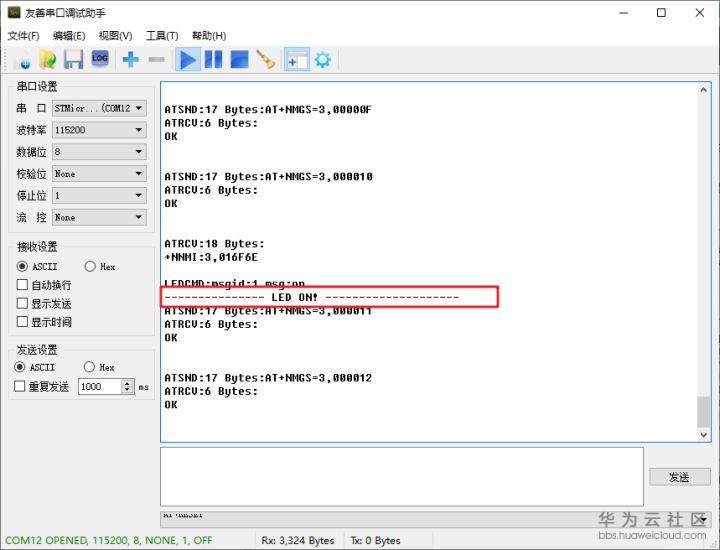This screenshot has height=550, width=720.
Task: Enable 自动换行 checkbox
Action: 44,285
